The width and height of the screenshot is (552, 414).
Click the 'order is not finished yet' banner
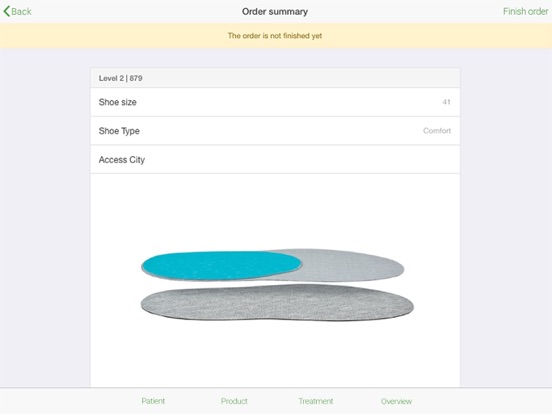coord(275,36)
